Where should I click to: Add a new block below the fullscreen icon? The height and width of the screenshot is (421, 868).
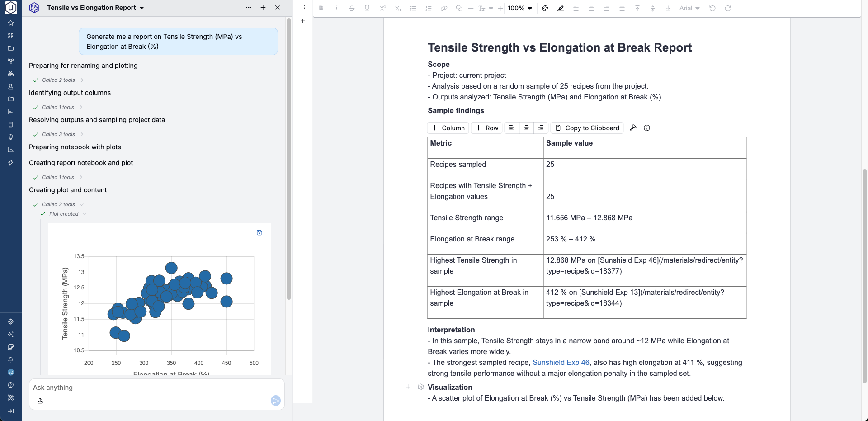303,21
